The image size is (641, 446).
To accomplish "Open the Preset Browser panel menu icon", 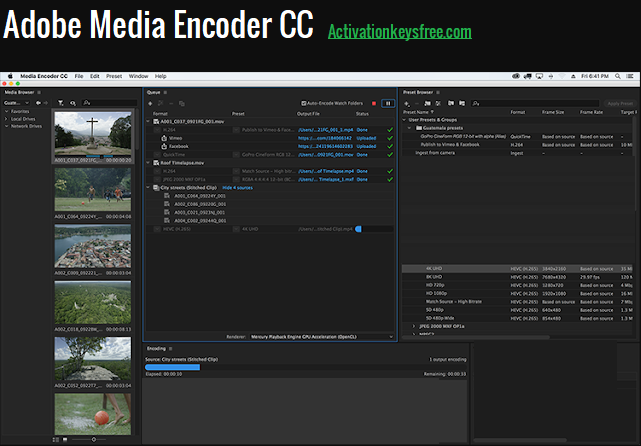I will click(x=438, y=92).
